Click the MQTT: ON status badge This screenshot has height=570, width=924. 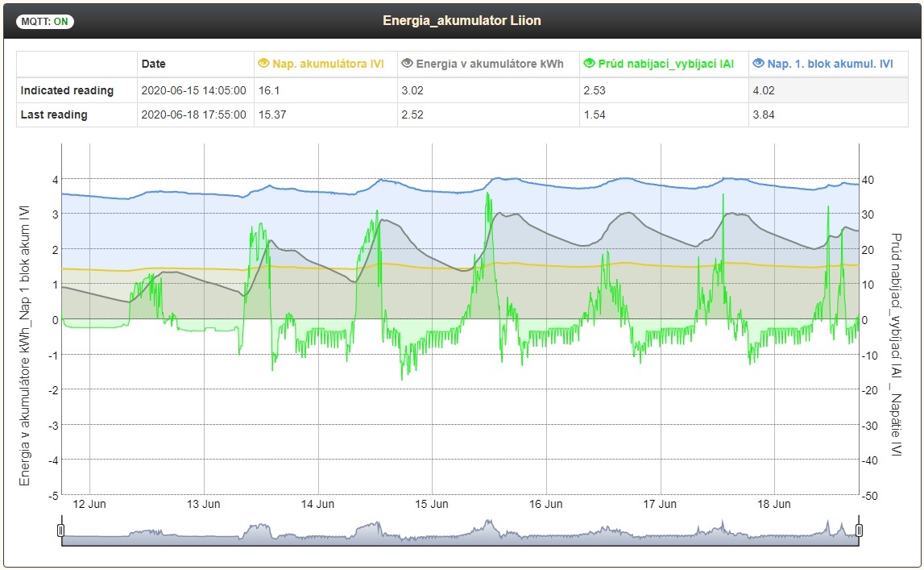point(43,22)
